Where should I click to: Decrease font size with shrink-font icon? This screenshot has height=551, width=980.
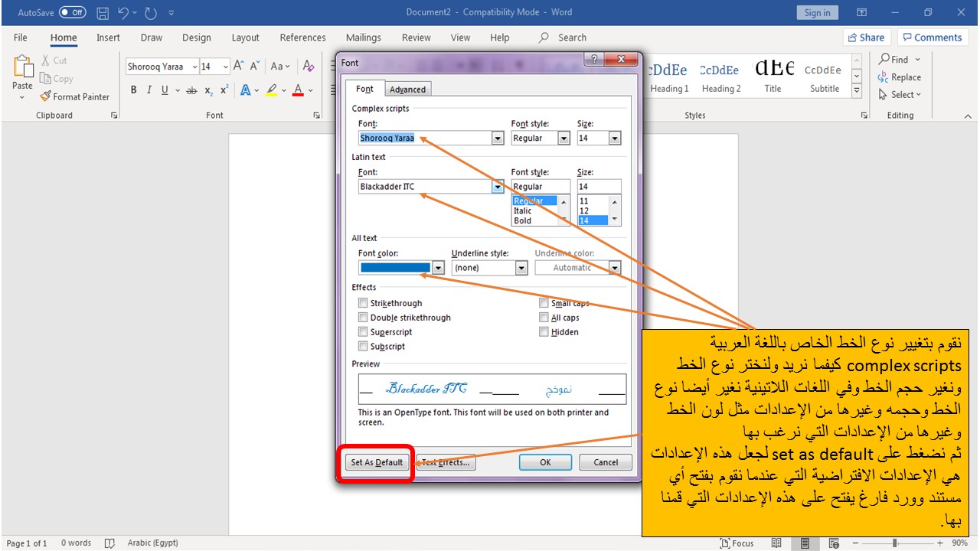tap(255, 67)
